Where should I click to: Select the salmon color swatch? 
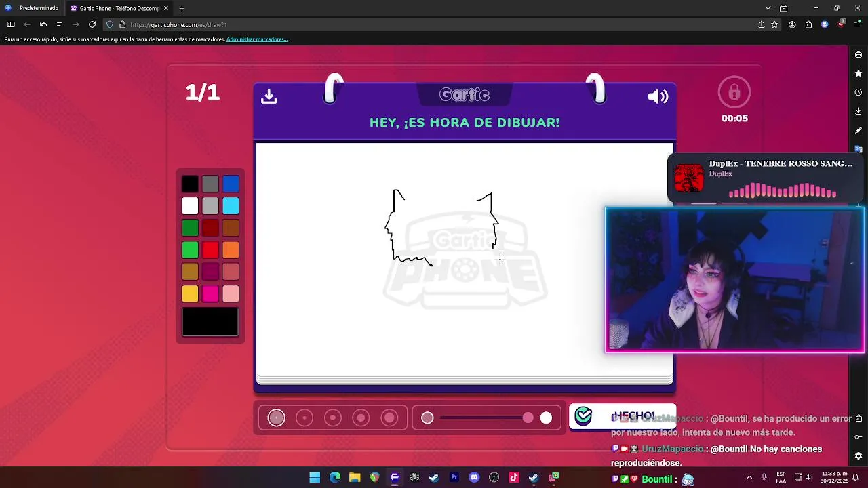(x=231, y=272)
